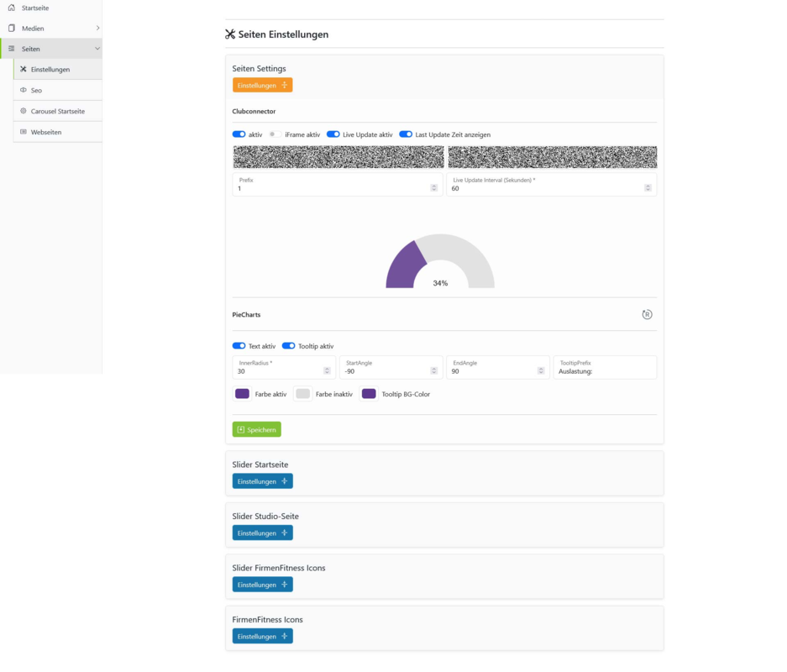
Task: Expand the Medien submenu chevron
Action: pyautogui.click(x=97, y=28)
